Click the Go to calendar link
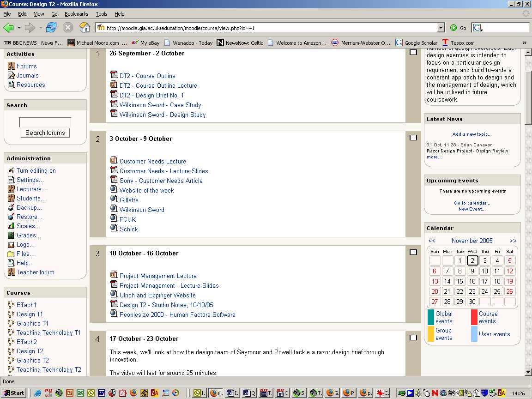The height and width of the screenshot is (399, 532). coord(472,203)
